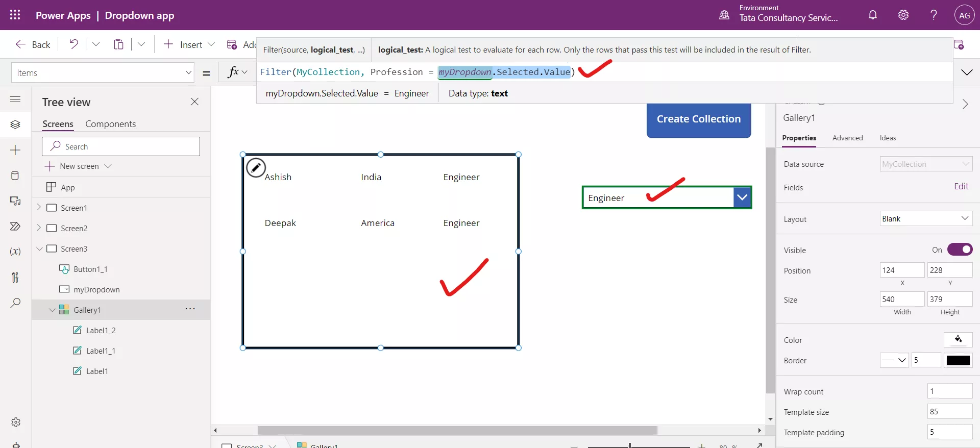The width and height of the screenshot is (980, 448).
Task: Open the Search icon in left rail
Action: 15,303
